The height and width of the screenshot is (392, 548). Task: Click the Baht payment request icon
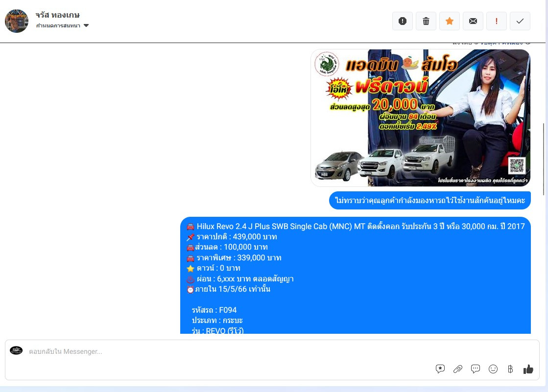point(510,369)
